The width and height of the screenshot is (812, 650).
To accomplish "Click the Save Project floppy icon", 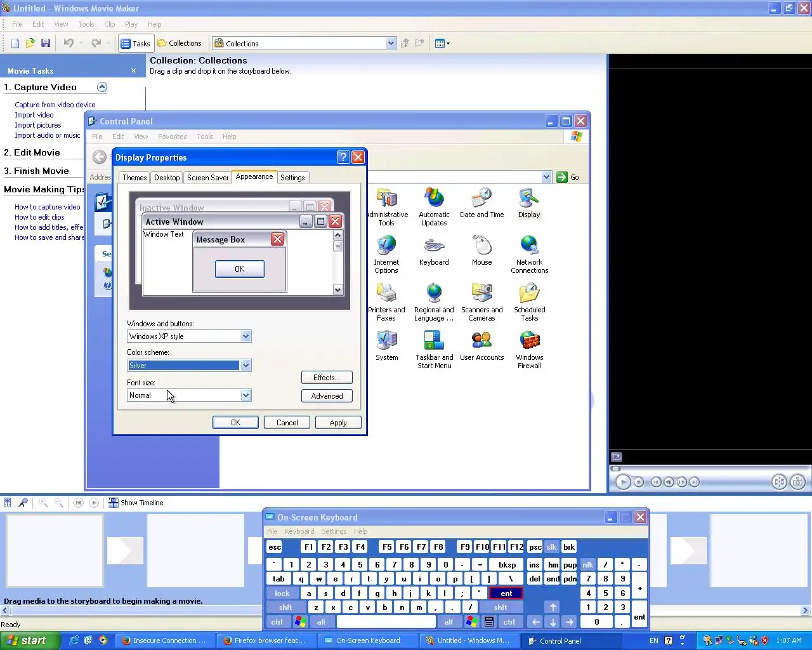I will [45, 43].
